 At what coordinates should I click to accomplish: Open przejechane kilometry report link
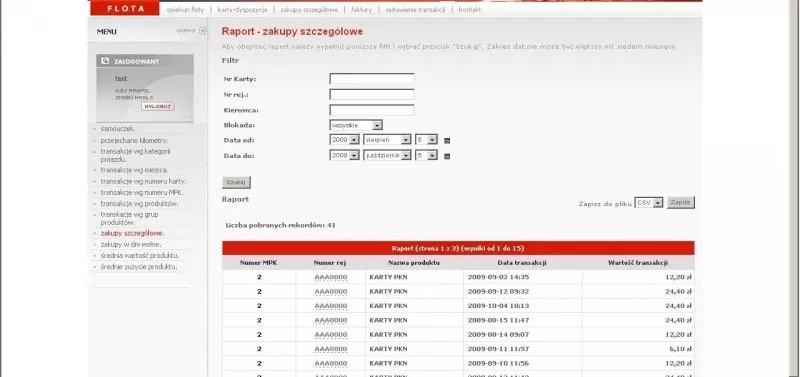(x=134, y=140)
